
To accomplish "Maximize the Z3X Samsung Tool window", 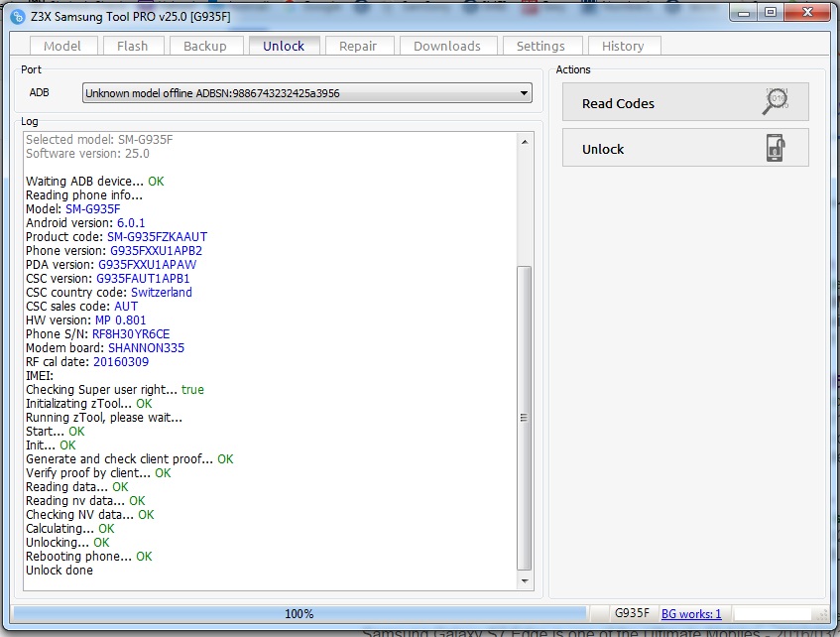I will coord(771,13).
